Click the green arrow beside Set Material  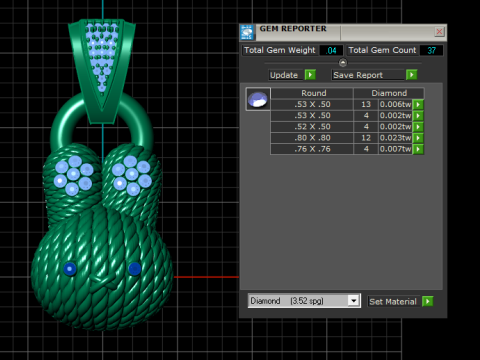pyautogui.click(x=427, y=301)
